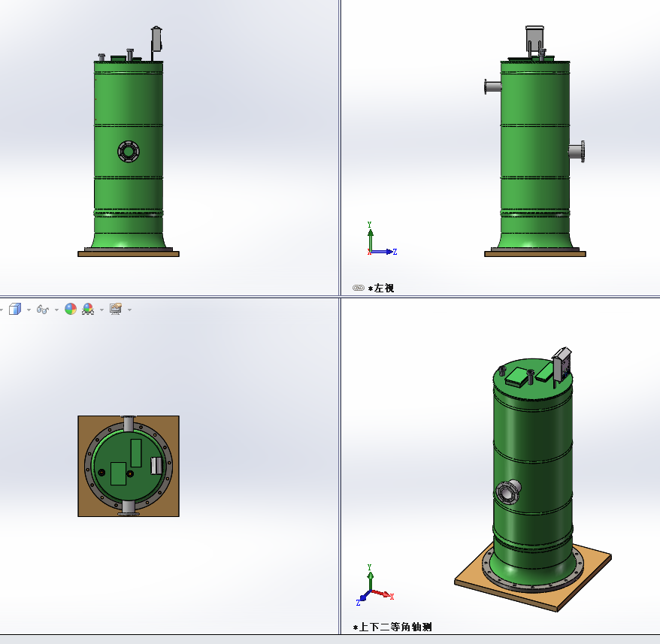This screenshot has width=660, height=644.
Task: Select the side flange in isometric view
Action: coord(508,491)
